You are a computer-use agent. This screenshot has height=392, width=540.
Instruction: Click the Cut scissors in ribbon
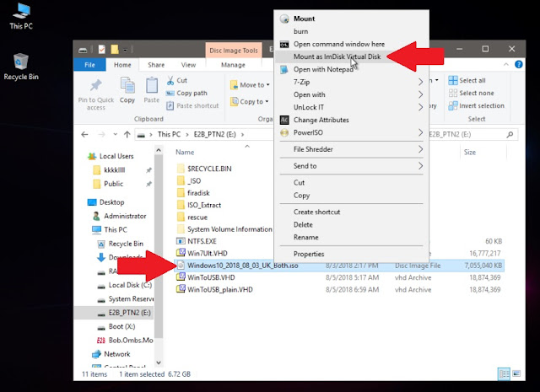[x=176, y=81]
